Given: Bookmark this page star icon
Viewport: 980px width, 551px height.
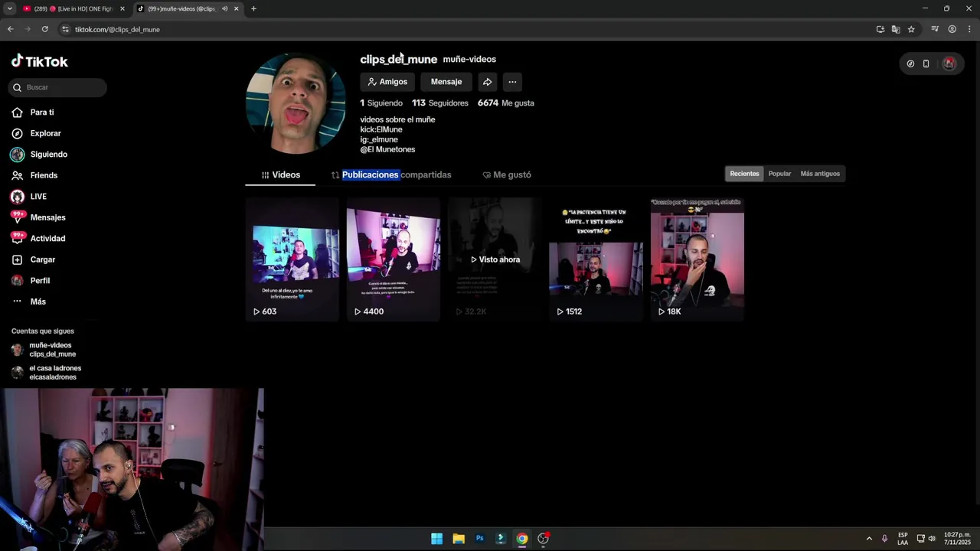Looking at the screenshot, I should pos(911,29).
